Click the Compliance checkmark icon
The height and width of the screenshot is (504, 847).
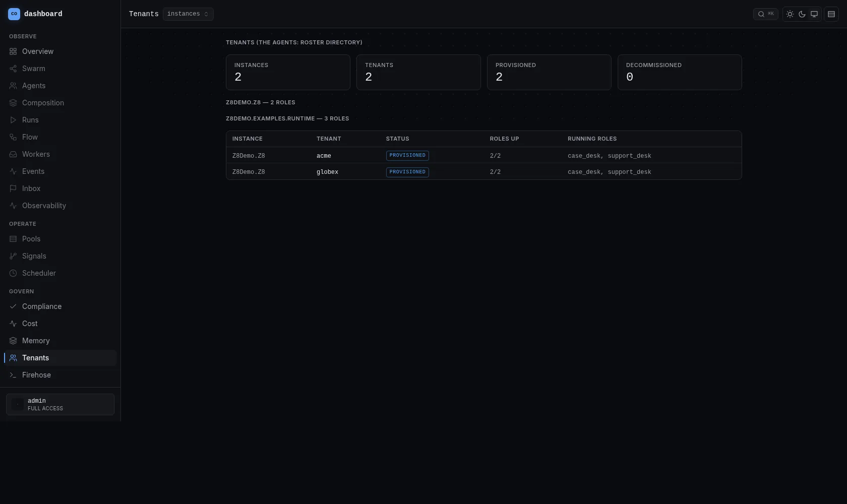pos(13,306)
